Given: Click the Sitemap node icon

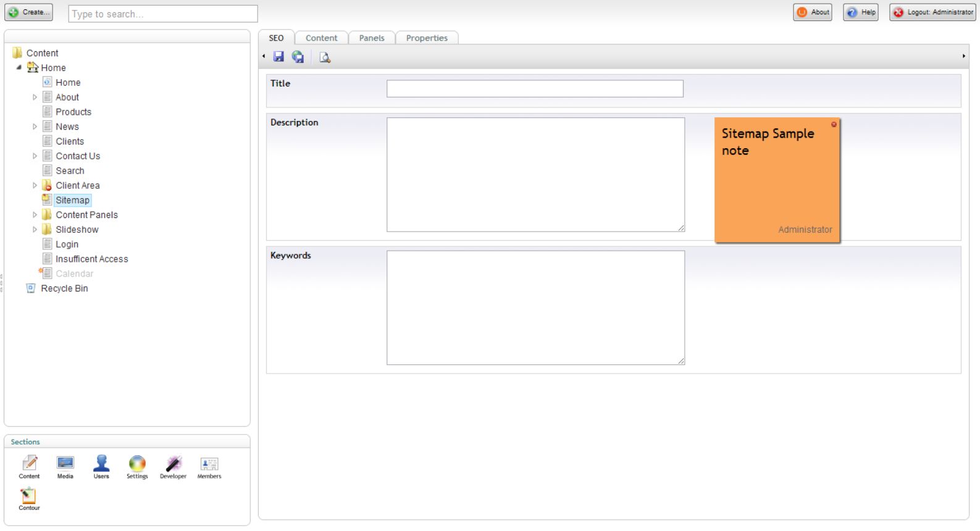Looking at the screenshot, I should coord(47,199).
